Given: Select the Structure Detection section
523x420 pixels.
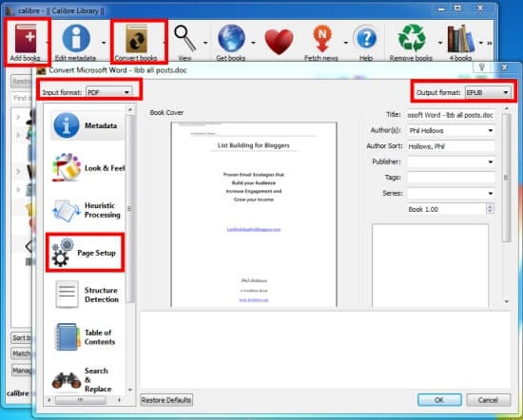Looking at the screenshot, I should point(87,295).
